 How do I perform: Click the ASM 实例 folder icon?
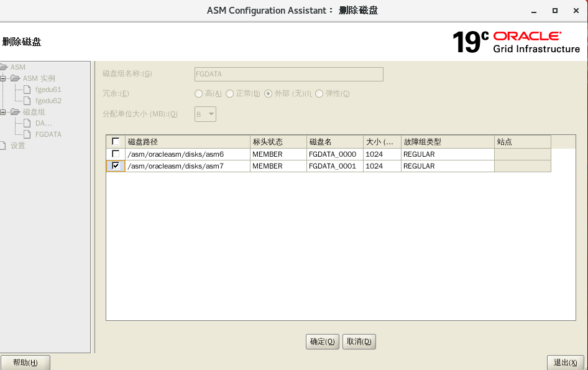(16, 78)
